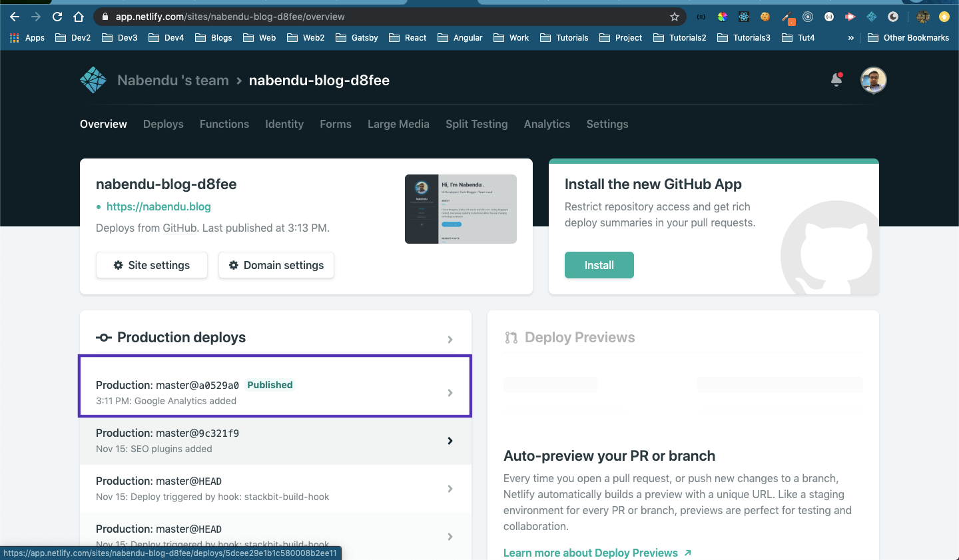Open the Apps shortcut grid in bookmarks bar
Screen dimensions: 959x560
[27, 38]
